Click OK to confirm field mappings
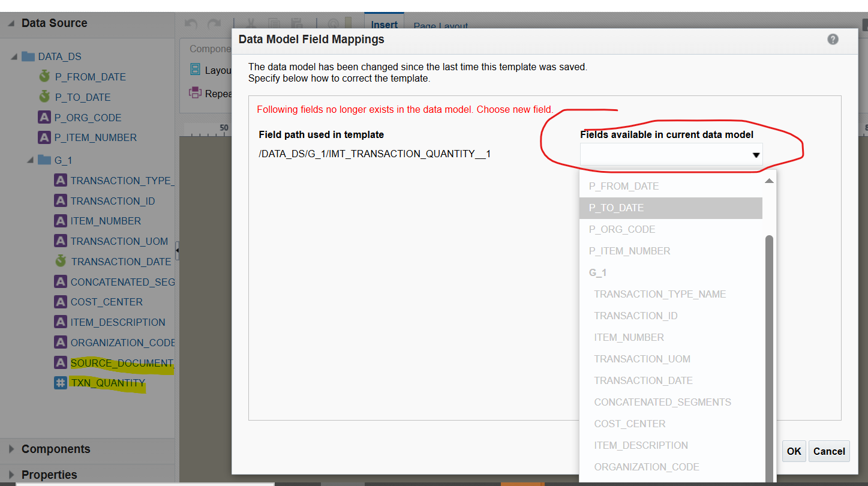This screenshot has height=486, width=868. pyautogui.click(x=794, y=451)
